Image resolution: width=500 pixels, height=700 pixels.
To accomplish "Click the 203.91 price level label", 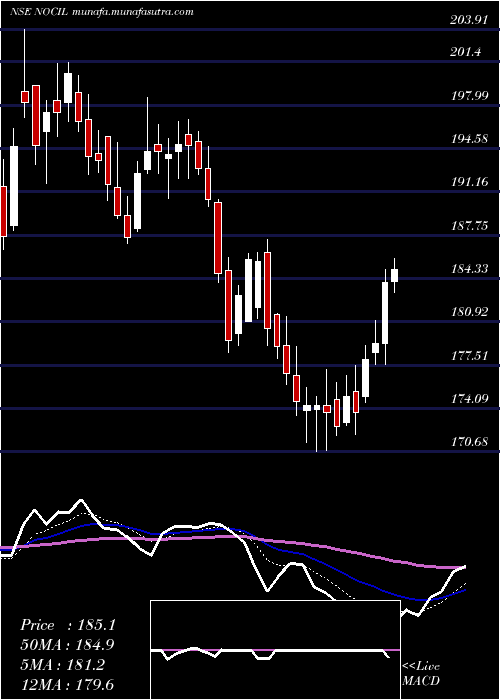I will (468, 20).
